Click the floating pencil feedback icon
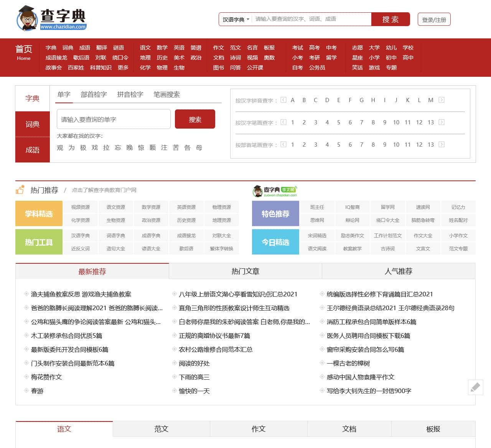Screen dimensions: 491x448 click(475, 387)
